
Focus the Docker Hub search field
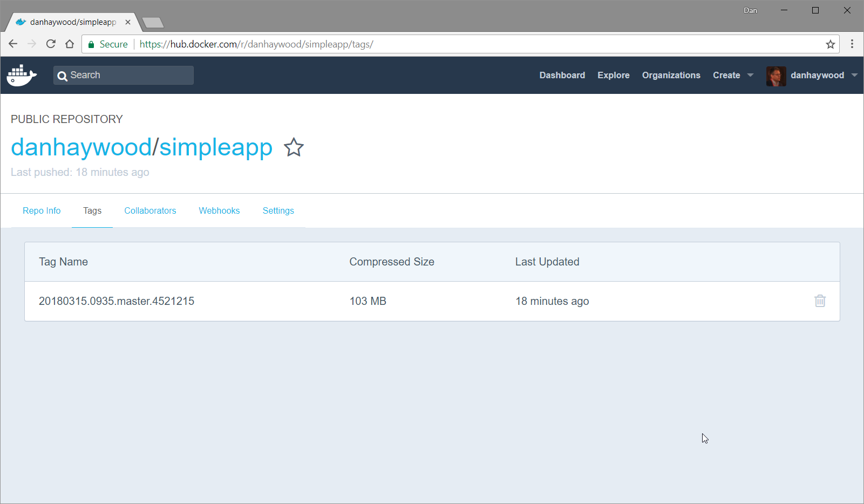tap(130, 76)
